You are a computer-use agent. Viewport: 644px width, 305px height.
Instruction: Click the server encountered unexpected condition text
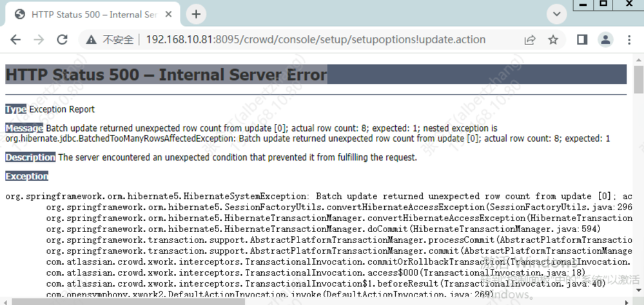237,157
